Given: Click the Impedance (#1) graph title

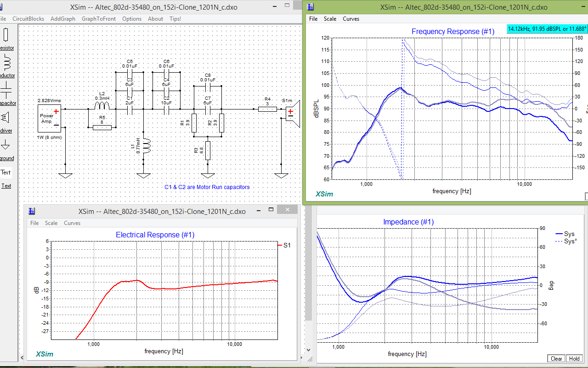Looking at the screenshot, I should pos(408,222).
